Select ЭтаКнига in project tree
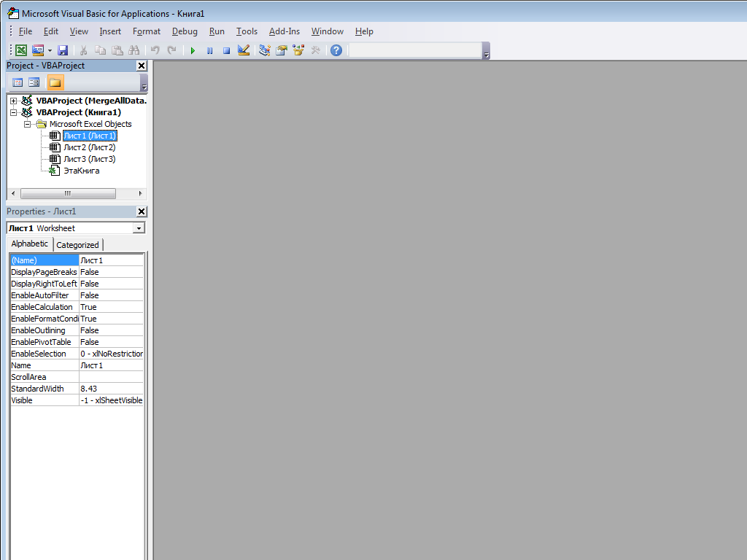The image size is (747, 560). [x=82, y=171]
